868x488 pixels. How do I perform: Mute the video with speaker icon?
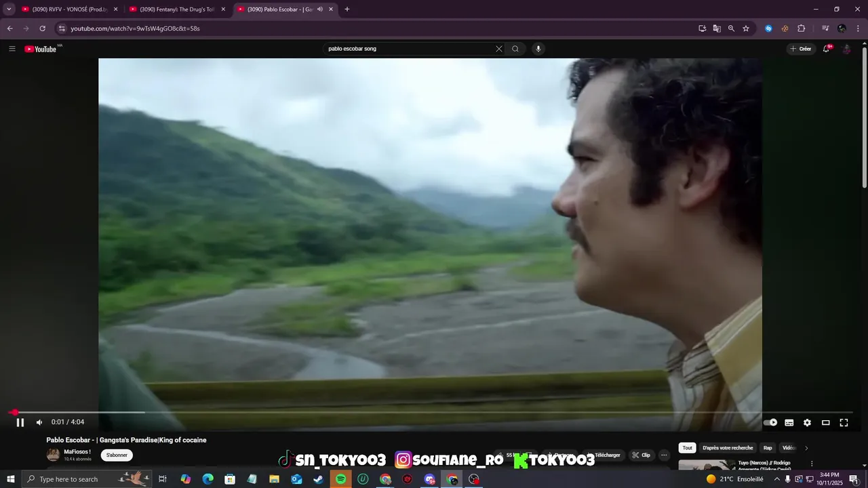[x=39, y=422]
